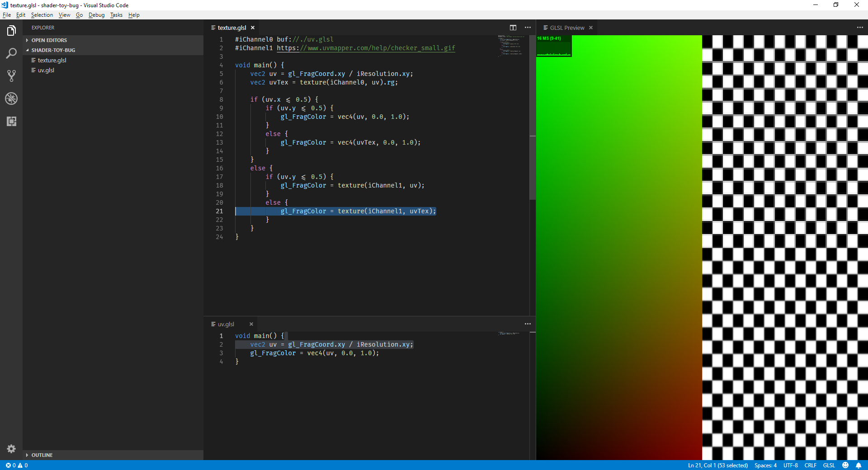
Task: Open the Search view in activity bar
Action: point(11,53)
